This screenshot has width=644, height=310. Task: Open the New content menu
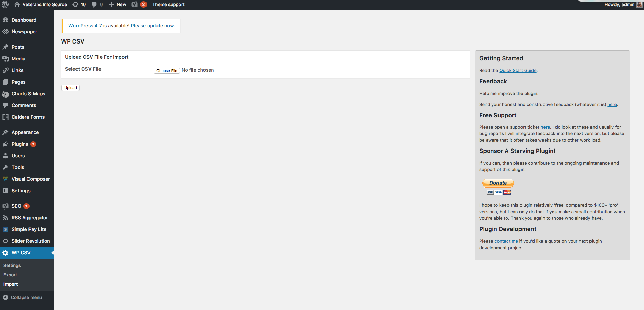[118, 4]
